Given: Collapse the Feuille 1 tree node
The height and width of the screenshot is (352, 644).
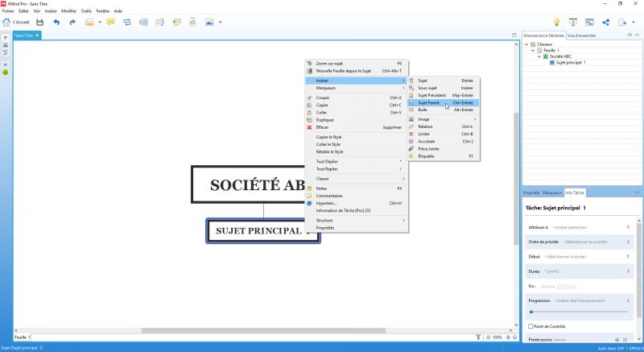Looking at the screenshot, I should coord(533,51).
